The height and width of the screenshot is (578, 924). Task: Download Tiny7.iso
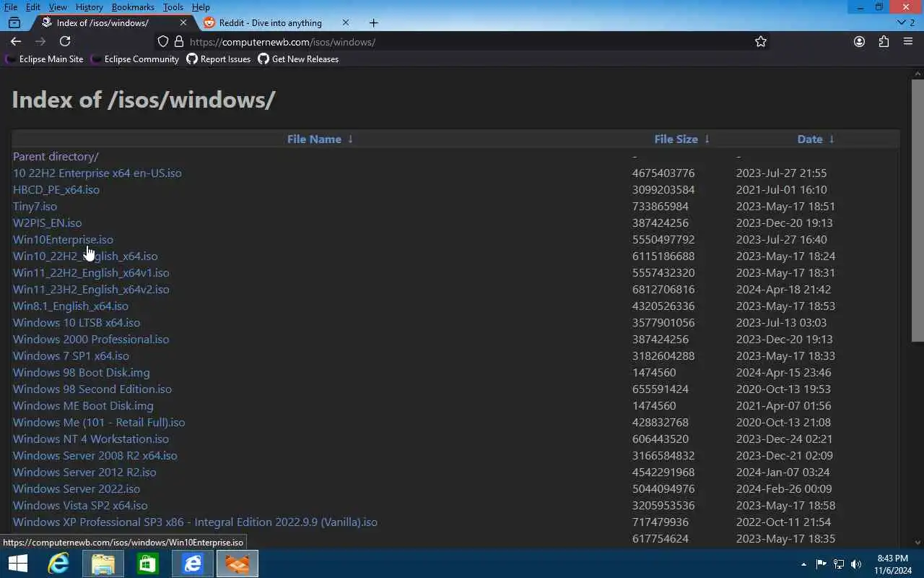point(35,206)
